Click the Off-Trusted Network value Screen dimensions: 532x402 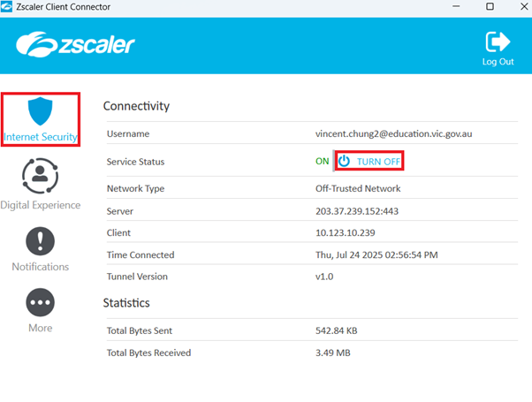(x=358, y=188)
